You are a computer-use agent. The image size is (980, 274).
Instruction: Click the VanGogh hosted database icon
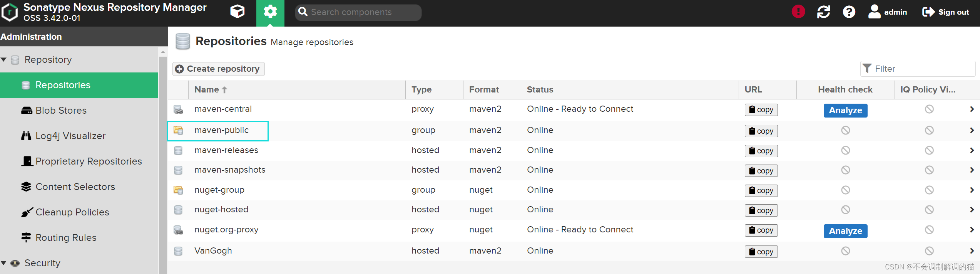pos(178,251)
